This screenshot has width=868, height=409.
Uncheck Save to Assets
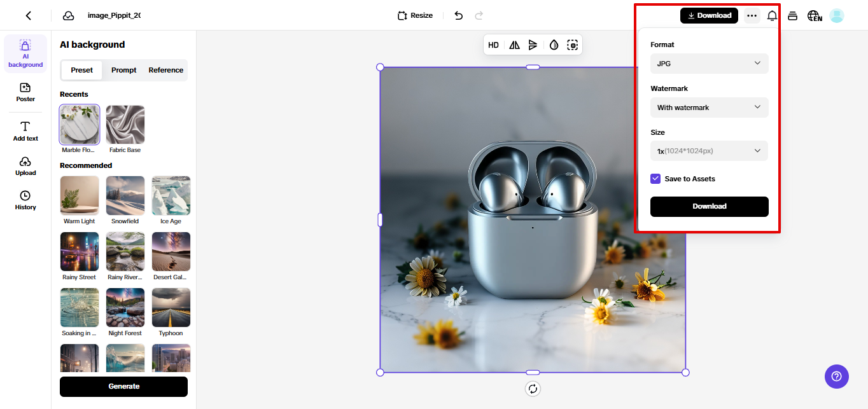pyautogui.click(x=655, y=179)
